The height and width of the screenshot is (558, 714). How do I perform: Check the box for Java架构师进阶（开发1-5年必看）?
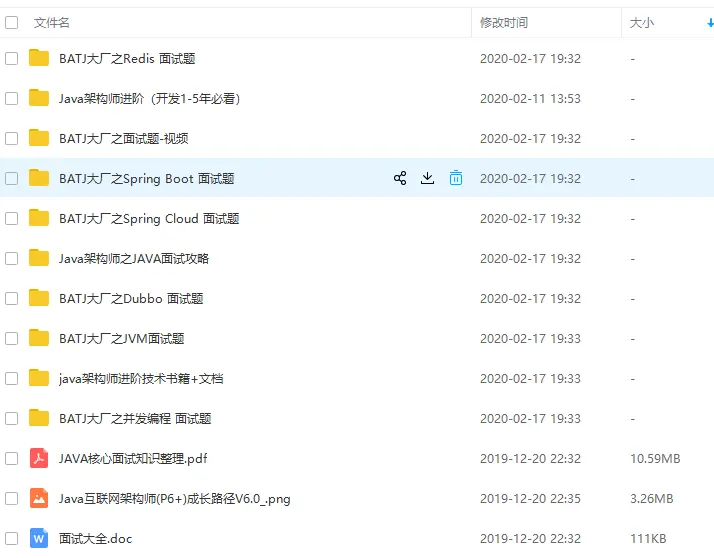coord(11,98)
